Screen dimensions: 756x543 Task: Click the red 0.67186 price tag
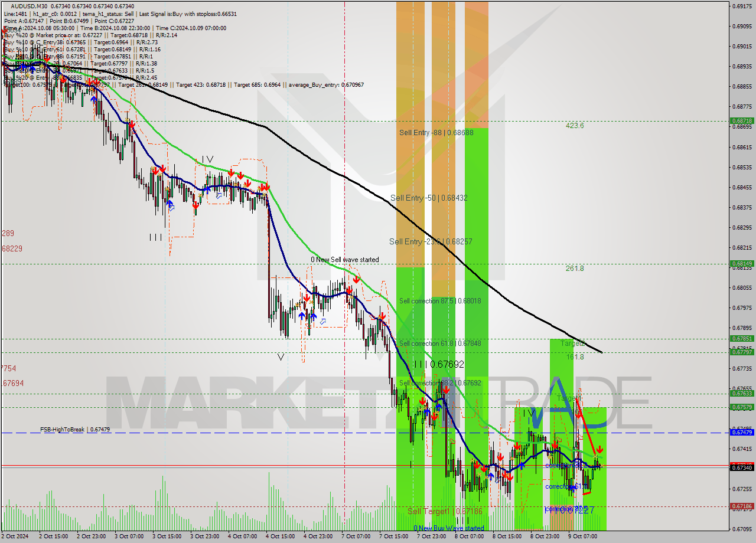point(742,506)
